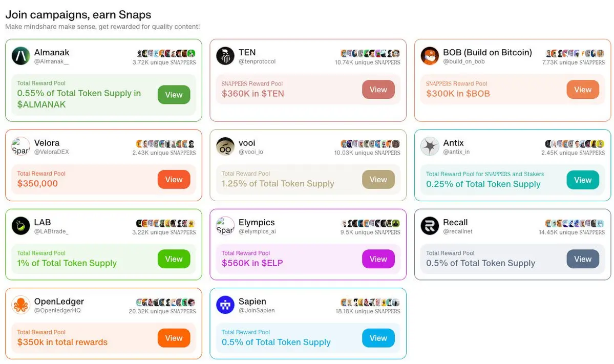Click the Elympics campaign title
The height and width of the screenshot is (364, 614).
coord(257,222)
